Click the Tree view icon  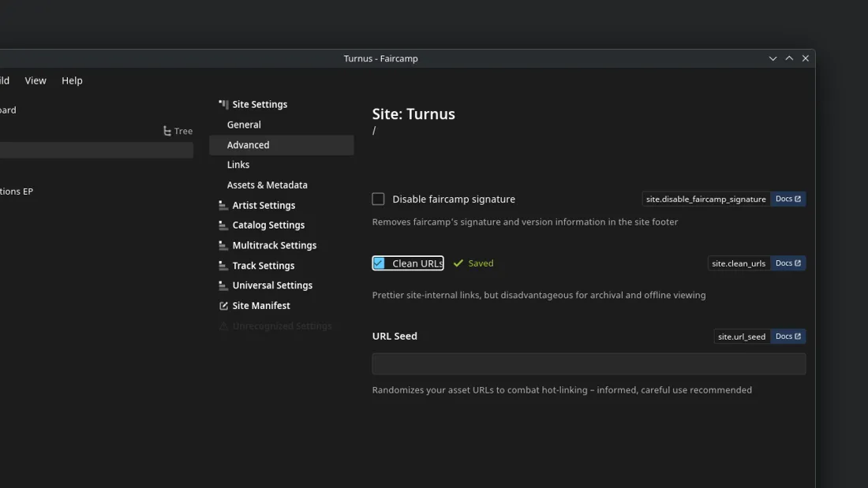pyautogui.click(x=167, y=131)
